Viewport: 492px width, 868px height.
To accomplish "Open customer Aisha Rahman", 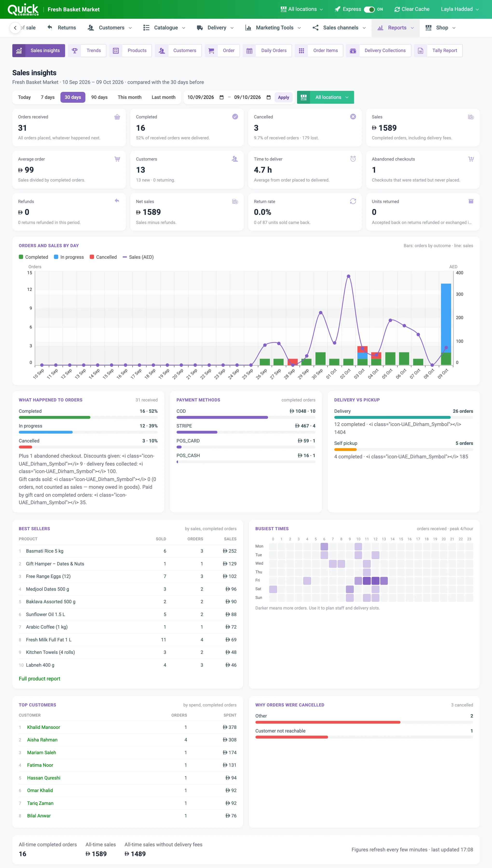I will point(42,740).
